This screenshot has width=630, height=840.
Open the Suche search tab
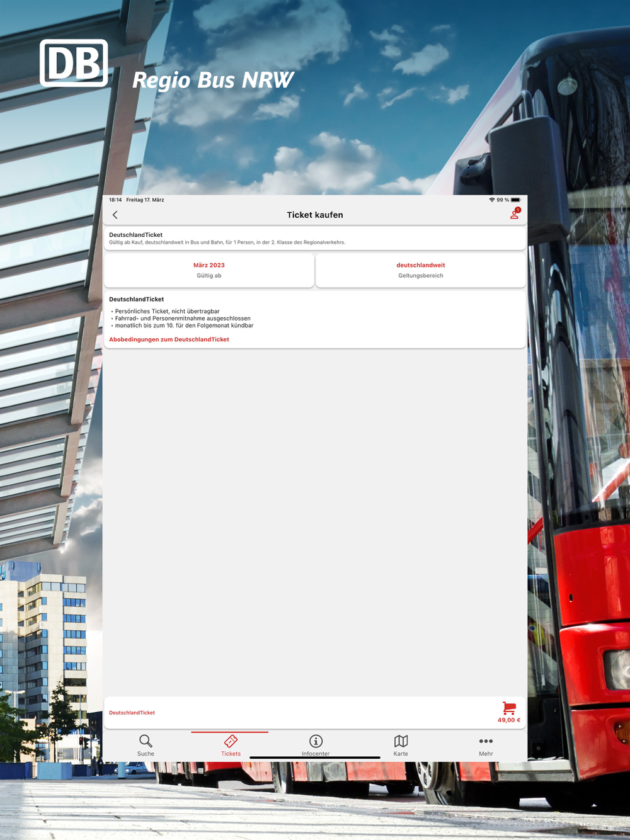coord(146,746)
